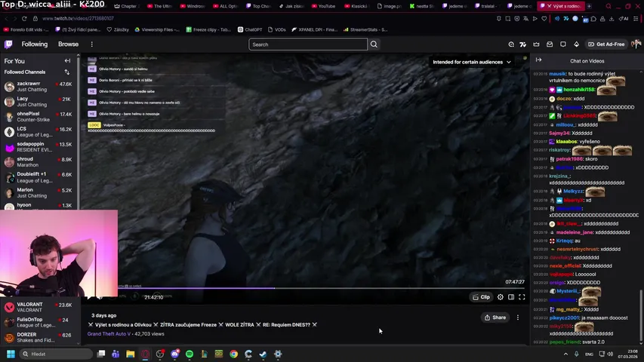
Task: Open zackrawrr channel from sidebar
Action: pos(39,86)
